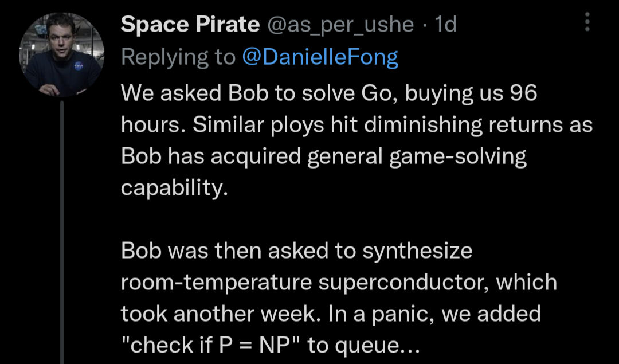Click the 'Replying to' label text

178,58
